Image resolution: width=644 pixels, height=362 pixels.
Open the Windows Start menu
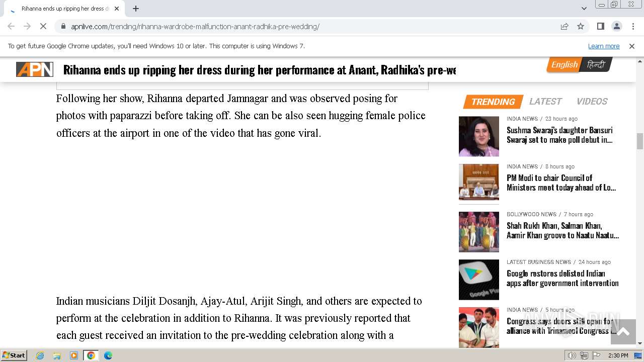pos(14,355)
